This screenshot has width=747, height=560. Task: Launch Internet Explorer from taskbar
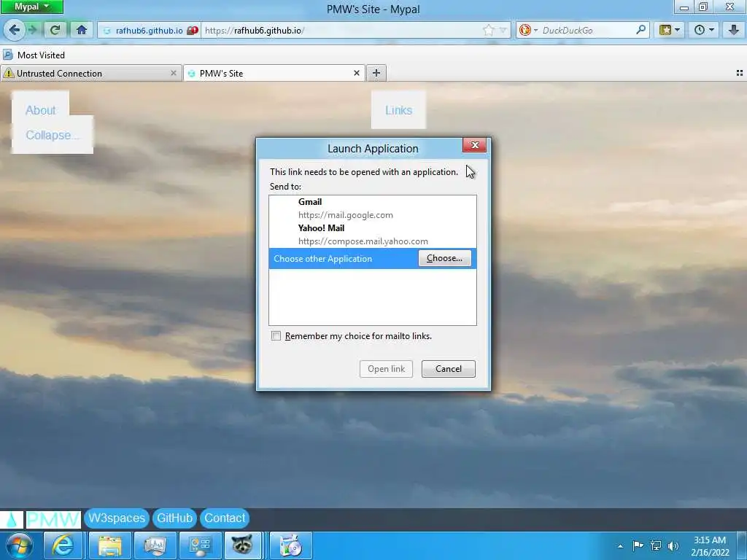point(63,545)
